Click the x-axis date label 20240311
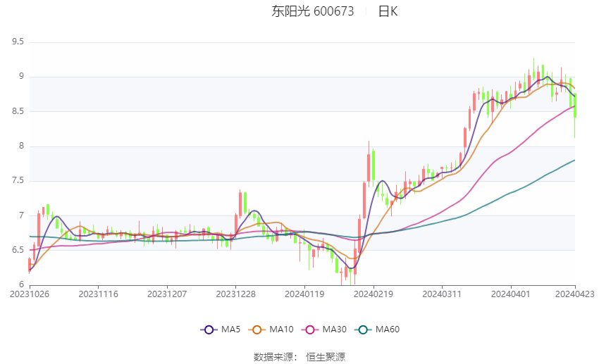Screen dimensions: 599x364 pyautogui.click(x=442, y=294)
